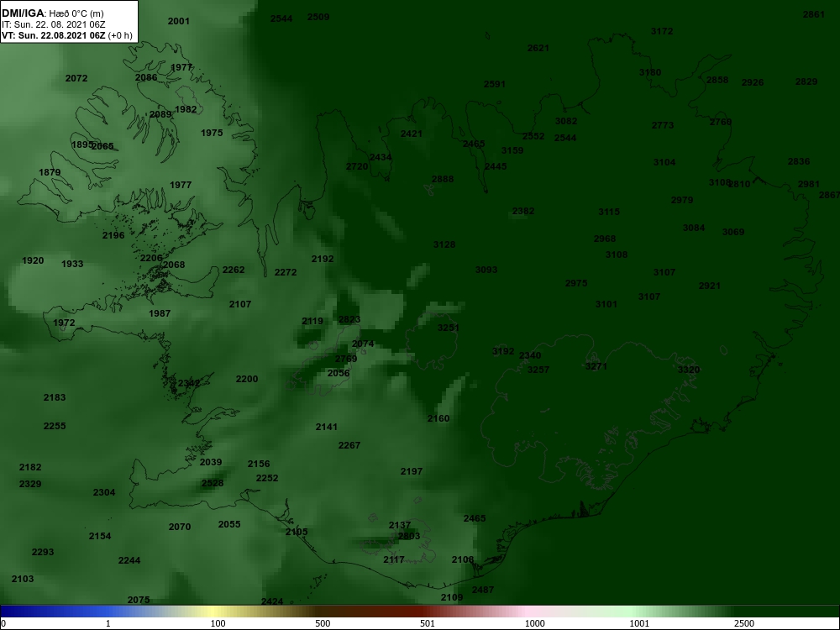The image size is (840, 630).
Task: Click the value 2975 on the map
Action: (576, 283)
